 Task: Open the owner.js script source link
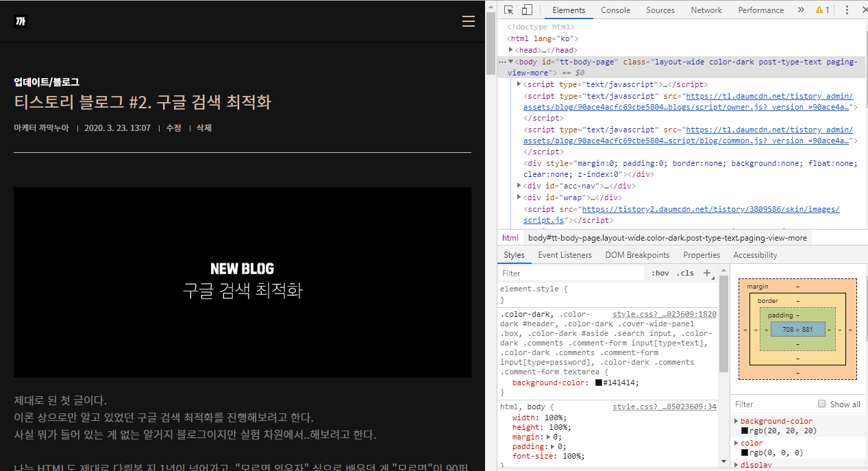pos(687,101)
